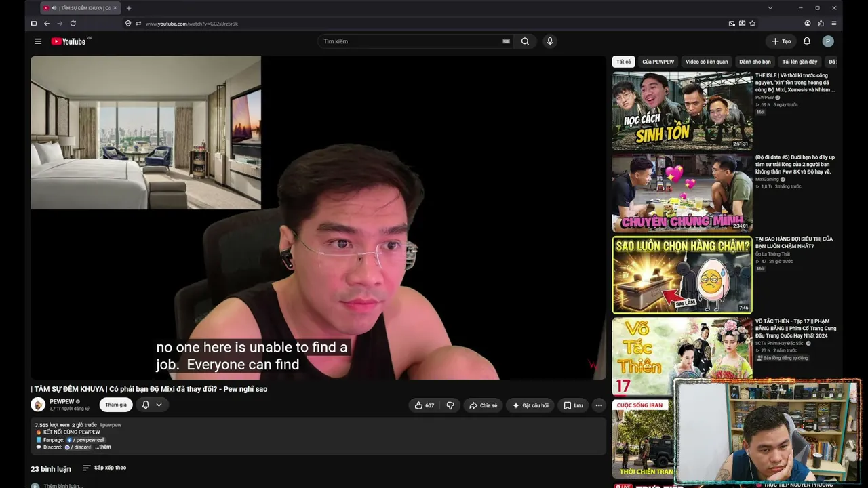868x488 pixels.
Task: Bookmark this page with the star
Action: [753, 23]
